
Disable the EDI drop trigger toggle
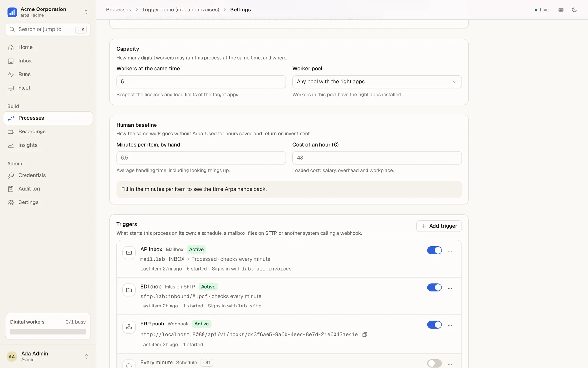pos(434,288)
